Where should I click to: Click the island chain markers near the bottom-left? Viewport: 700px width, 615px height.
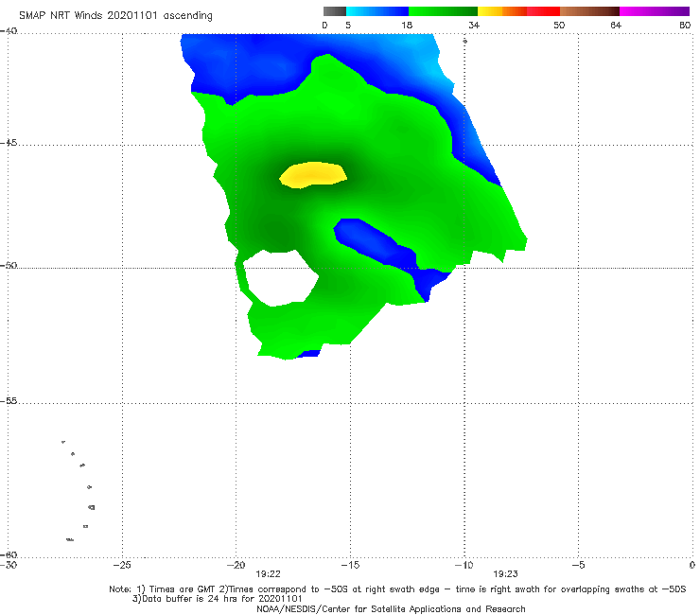click(x=79, y=490)
